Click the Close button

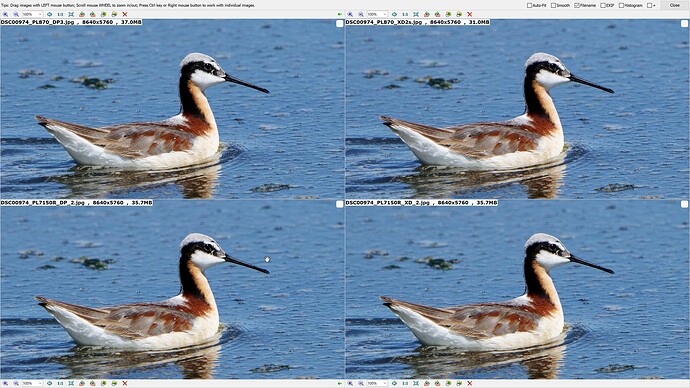tap(674, 5)
